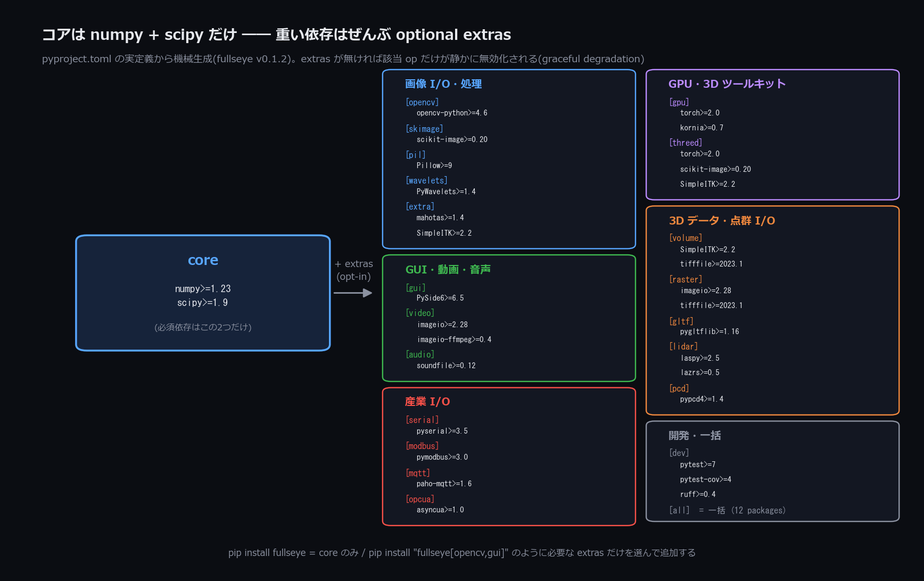Image resolution: width=924 pixels, height=581 pixels.
Task: Select the "[extra]" extra name
Action: point(420,206)
